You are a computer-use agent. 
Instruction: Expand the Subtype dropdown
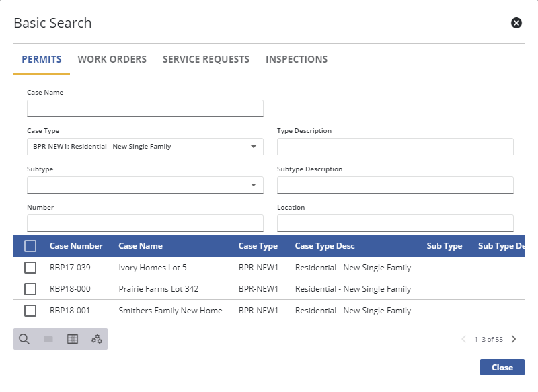pos(145,185)
